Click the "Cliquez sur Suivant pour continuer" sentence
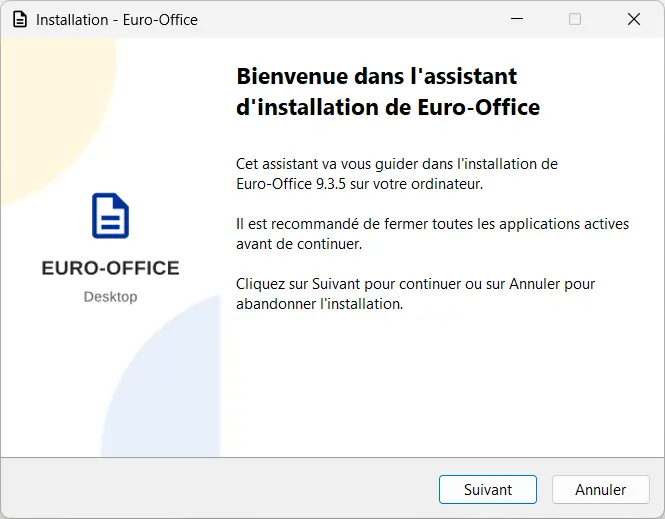The height and width of the screenshot is (519, 665). point(416,294)
